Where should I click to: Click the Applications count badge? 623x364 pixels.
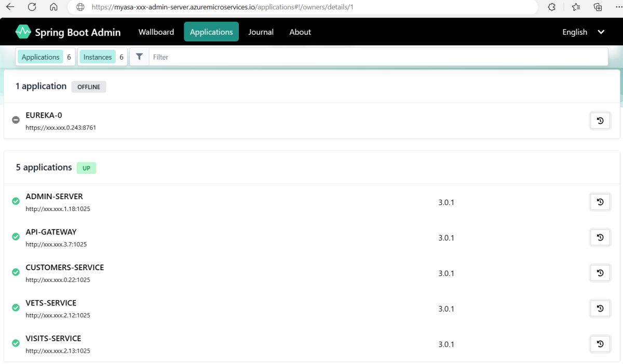click(46, 57)
